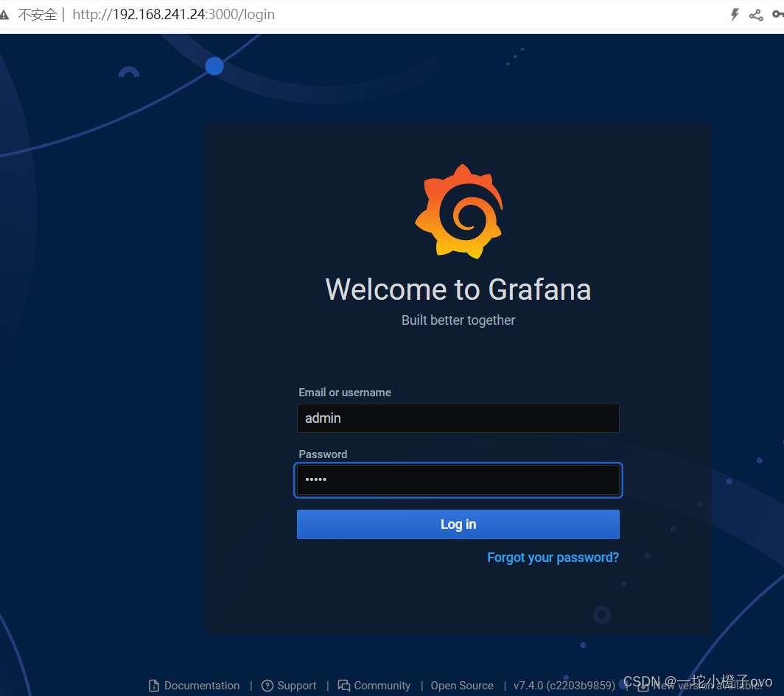Click the browser address bar URL
This screenshot has height=696, width=784.
click(x=173, y=15)
